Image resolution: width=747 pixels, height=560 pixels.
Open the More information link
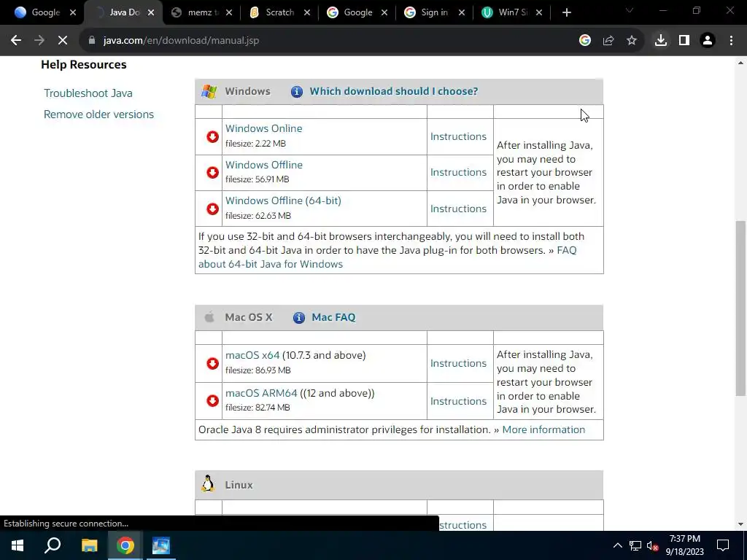(x=543, y=429)
